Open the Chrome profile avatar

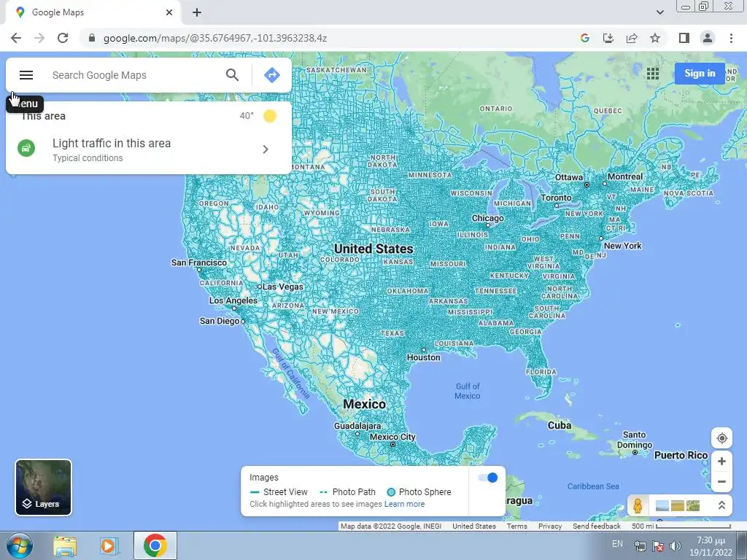click(x=708, y=38)
